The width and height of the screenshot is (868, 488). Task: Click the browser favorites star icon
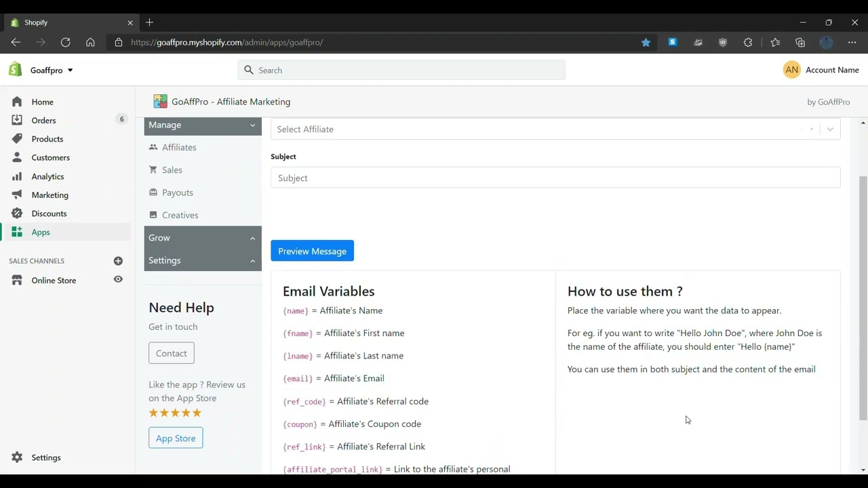coord(646,42)
